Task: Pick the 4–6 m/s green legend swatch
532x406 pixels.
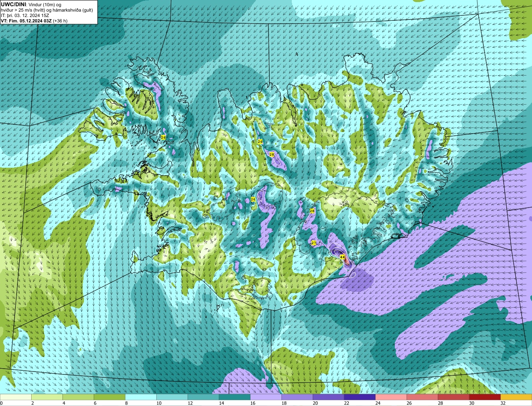Action: point(78,397)
